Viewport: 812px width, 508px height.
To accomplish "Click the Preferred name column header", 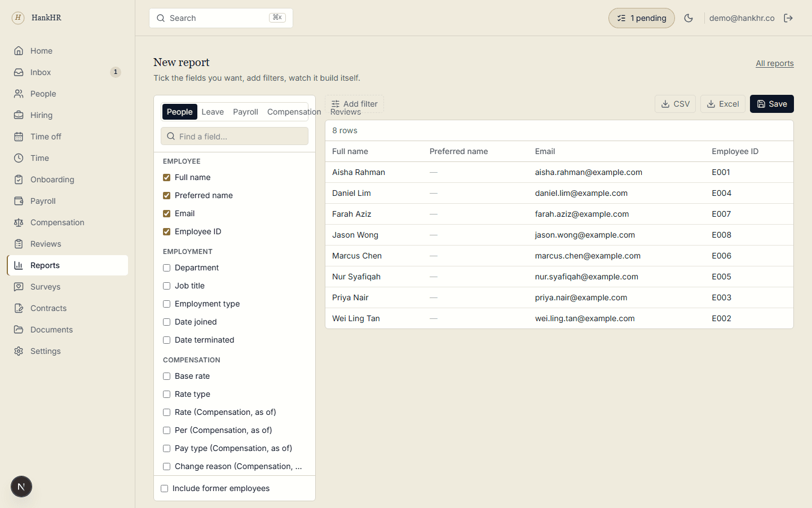I will pyautogui.click(x=458, y=151).
